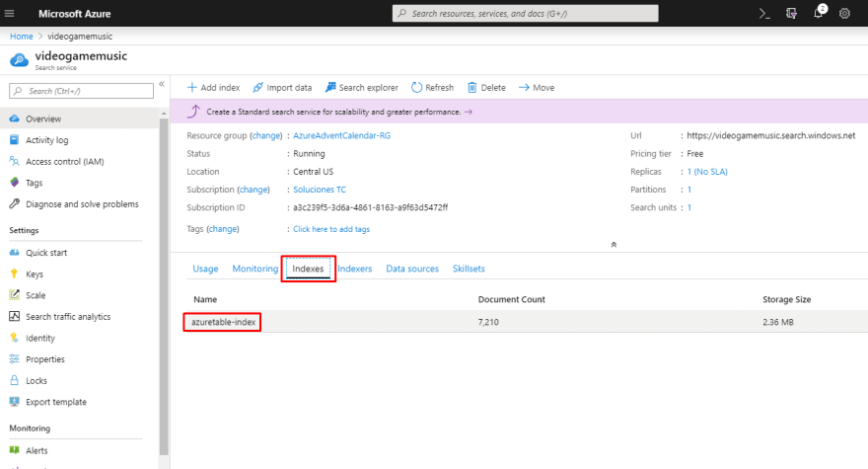Change the resource group link

coord(266,135)
